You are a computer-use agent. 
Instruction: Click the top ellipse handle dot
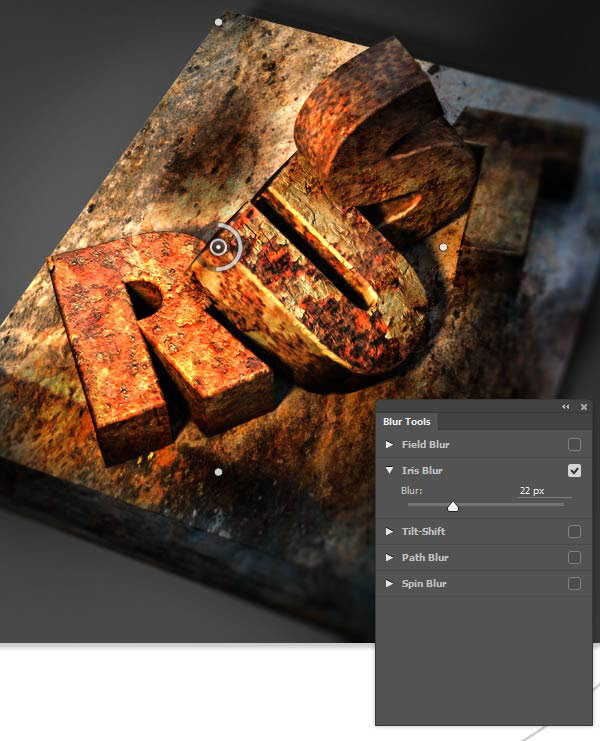tap(218, 22)
